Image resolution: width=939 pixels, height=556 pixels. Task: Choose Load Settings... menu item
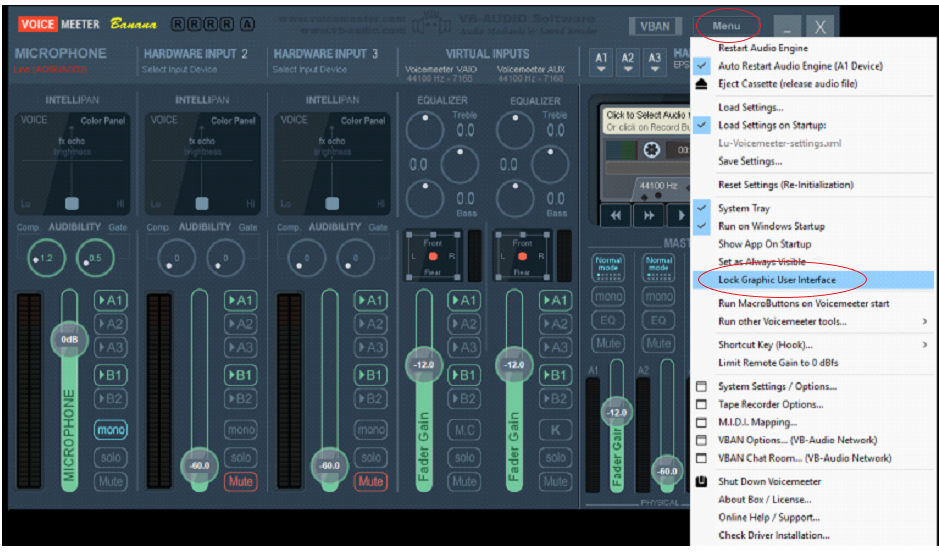(750, 107)
